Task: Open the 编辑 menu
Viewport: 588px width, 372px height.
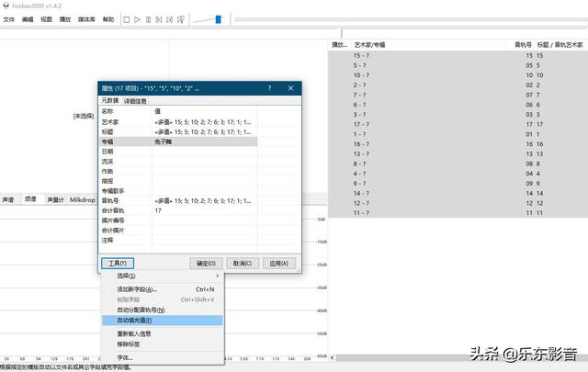Action: coord(28,19)
